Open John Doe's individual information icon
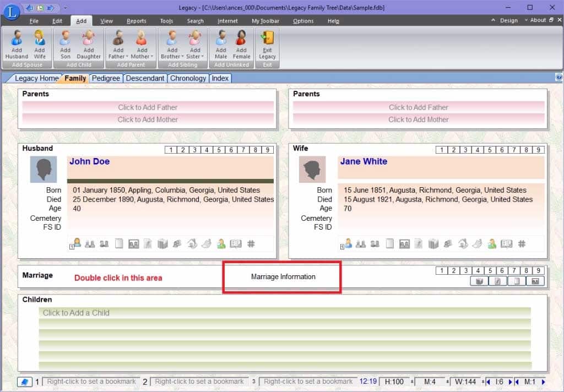This screenshot has height=392, width=564. point(75,243)
